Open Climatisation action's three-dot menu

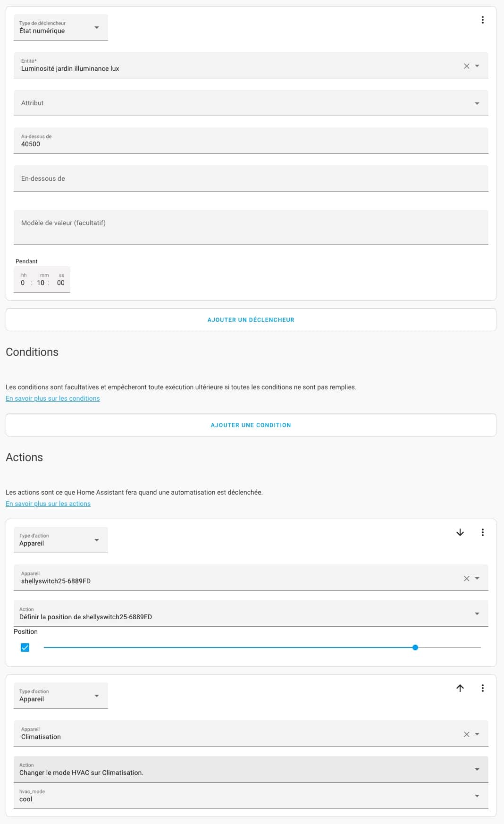tap(482, 688)
